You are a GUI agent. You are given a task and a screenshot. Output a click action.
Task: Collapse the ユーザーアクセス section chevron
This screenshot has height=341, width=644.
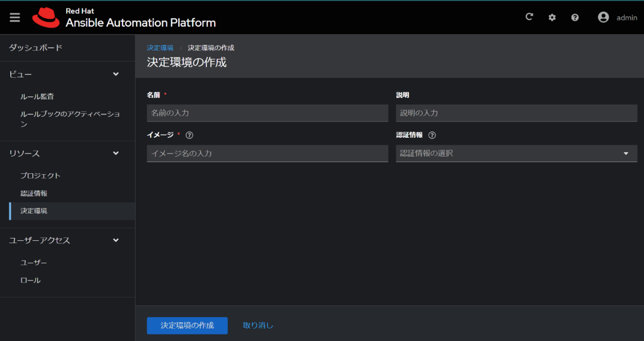[x=115, y=240]
